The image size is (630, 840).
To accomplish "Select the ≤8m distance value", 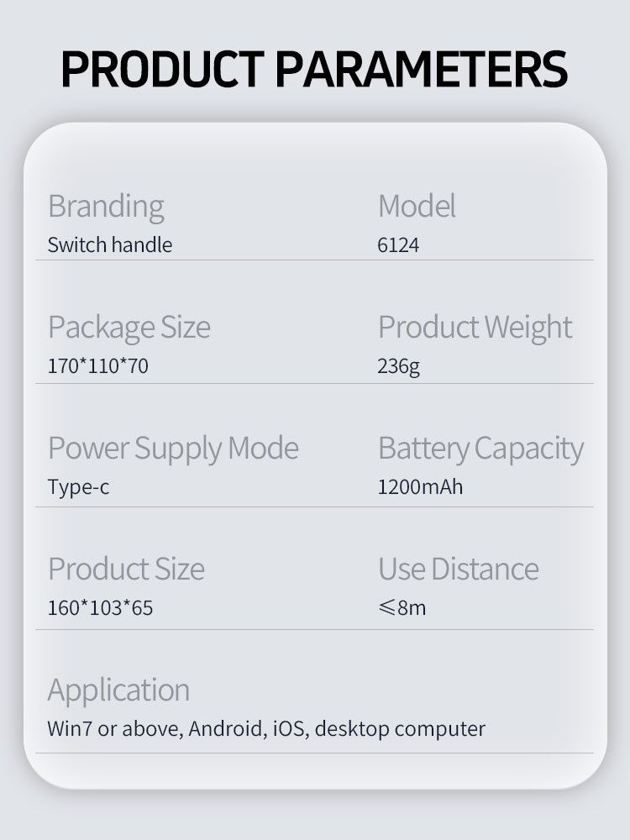I will [x=402, y=608].
